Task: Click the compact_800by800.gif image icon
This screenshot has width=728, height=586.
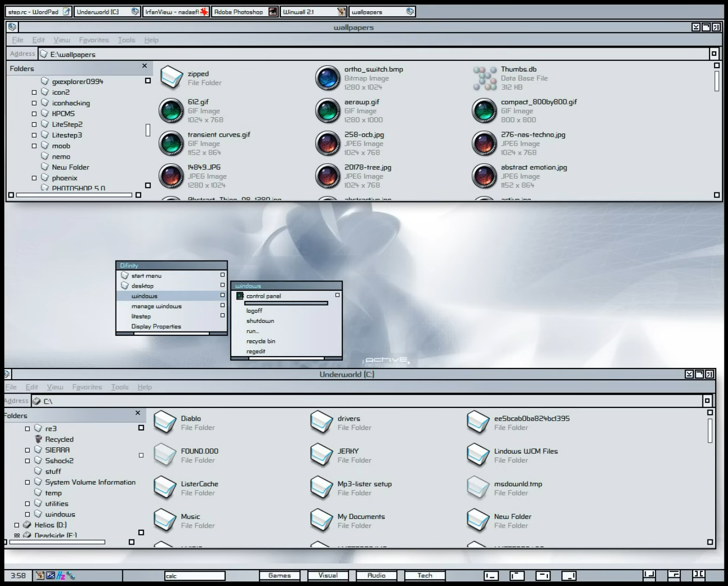Action: pyautogui.click(x=484, y=111)
